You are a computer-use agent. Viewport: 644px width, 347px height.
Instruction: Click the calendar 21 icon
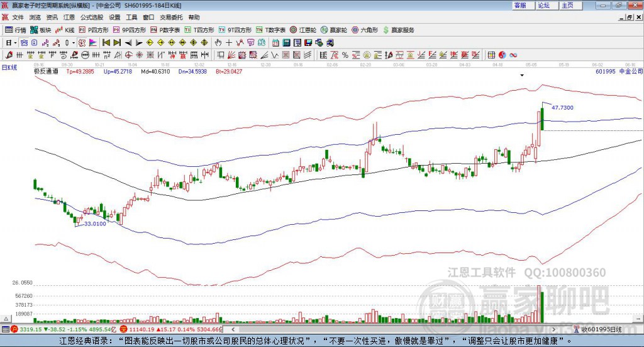click(275, 43)
